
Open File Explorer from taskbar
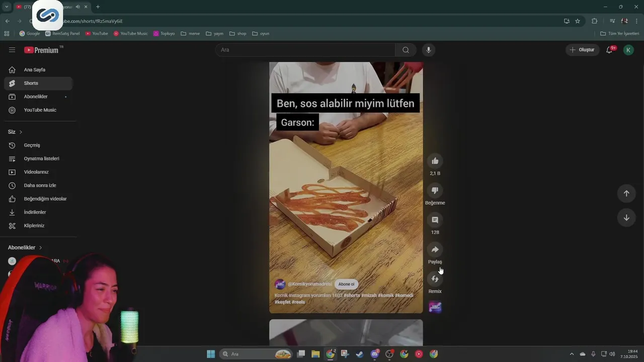pyautogui.click(x=315, y=354)
